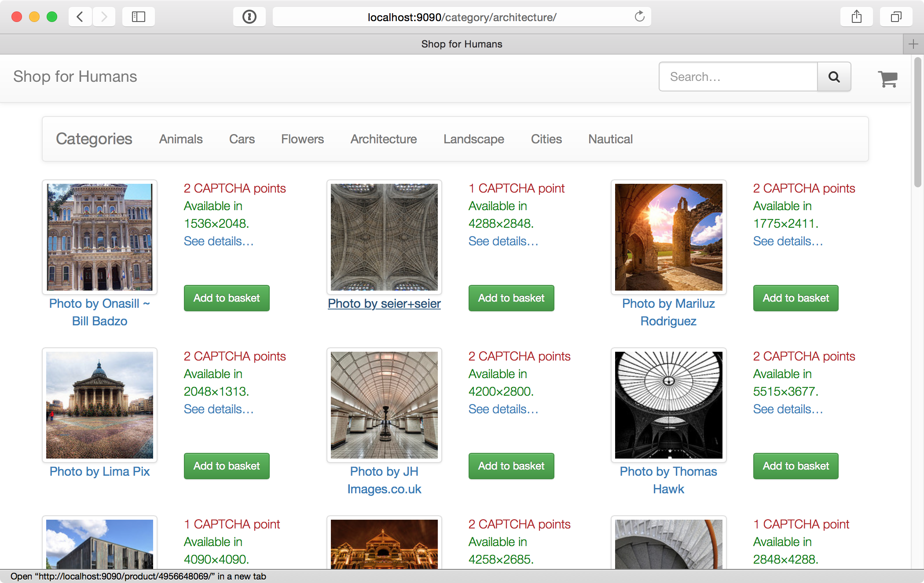Open the modern gray building thumbnail
This screenshot has height=583, width=924.
click(x=100, y=543)
